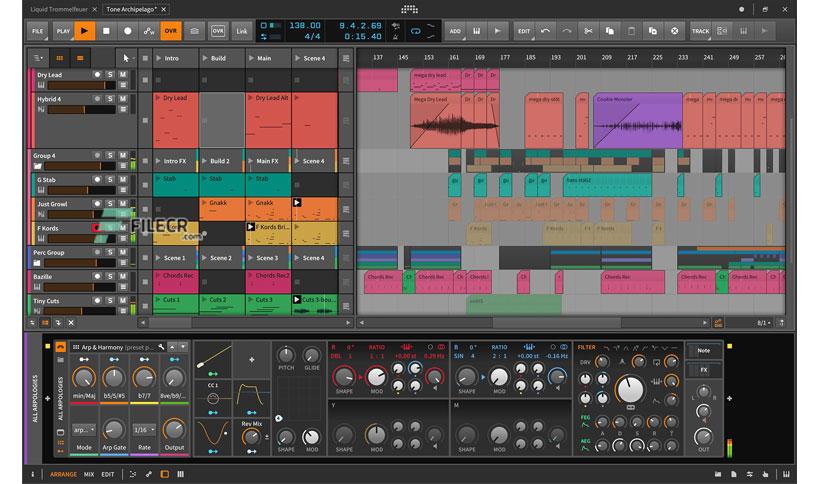
Task: Open the arp Mode dropdown
Action: (84, 430)
